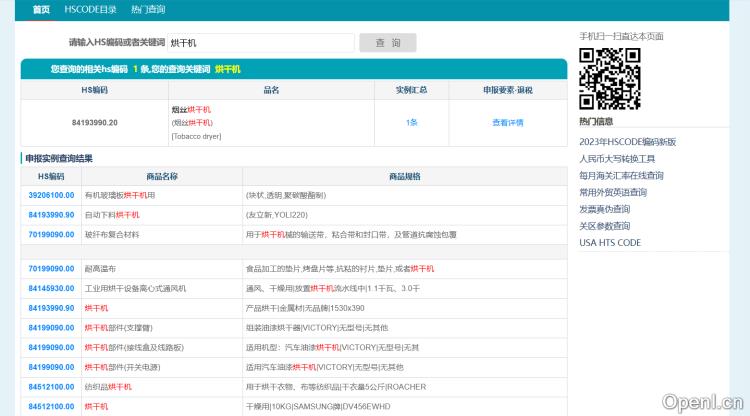Open code 84193990.90 in 自动下料烘干机 row

coord(51,215)
